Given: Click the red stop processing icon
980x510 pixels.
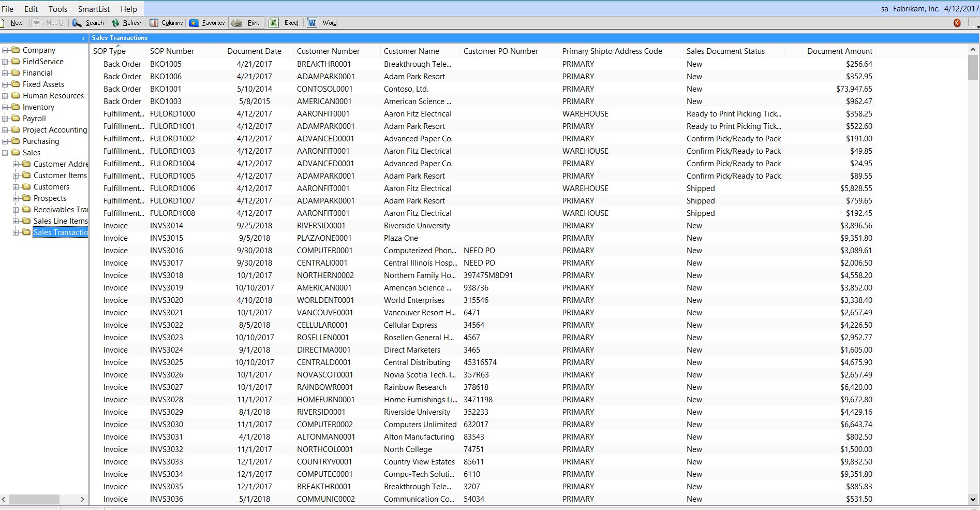Looking at the screenshot, I should tap(957, 23).
